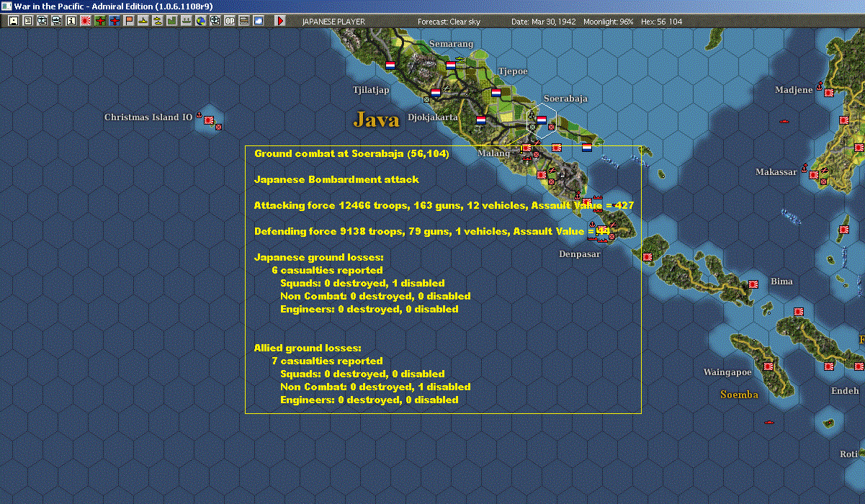
Task: Click the third toolbar icon left of info
Action: click(42, 21)
